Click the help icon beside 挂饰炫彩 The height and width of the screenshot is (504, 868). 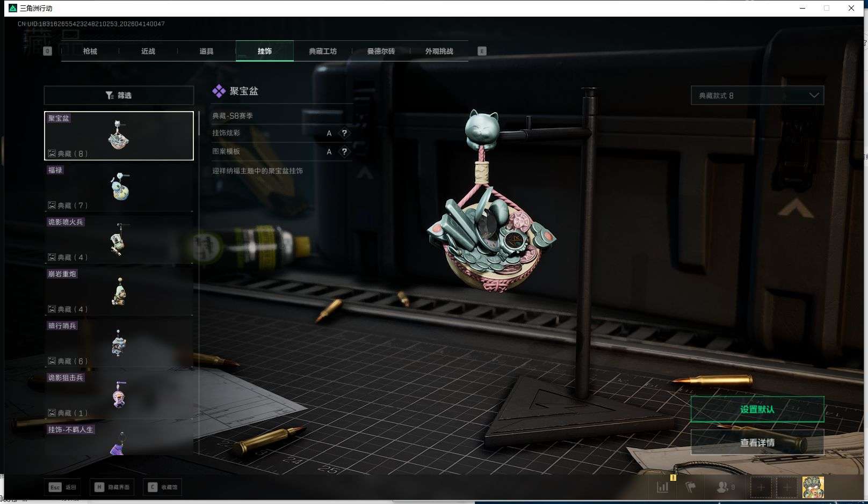tap(344, 133)
